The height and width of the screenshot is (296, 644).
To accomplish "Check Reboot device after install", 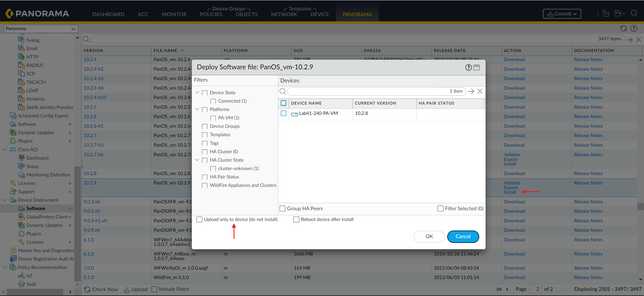I will click(x=296, y=219).
